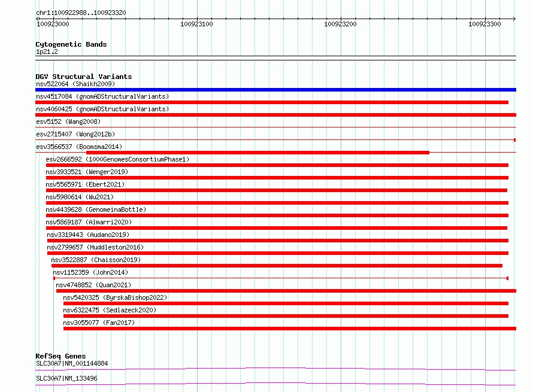Click nsv5980614 (Wu2021) label
This screenshot has height=392, width=533.
(80, 197)
